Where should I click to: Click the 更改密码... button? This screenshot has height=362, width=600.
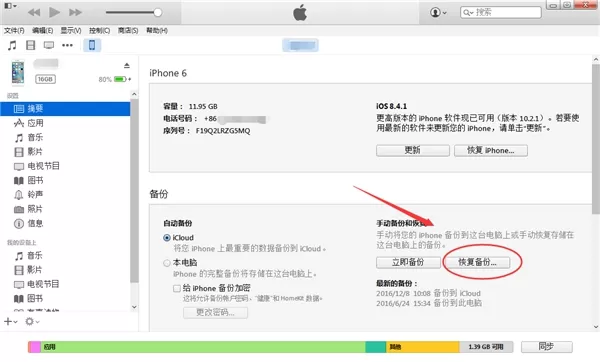[215, 313]
